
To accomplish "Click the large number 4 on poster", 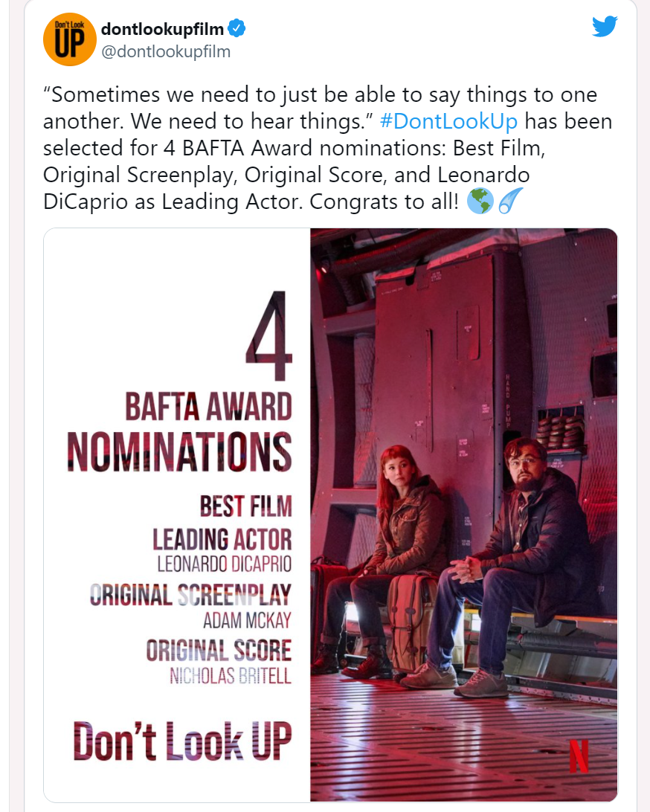I will pyautogui.click(x=269, y=335).
